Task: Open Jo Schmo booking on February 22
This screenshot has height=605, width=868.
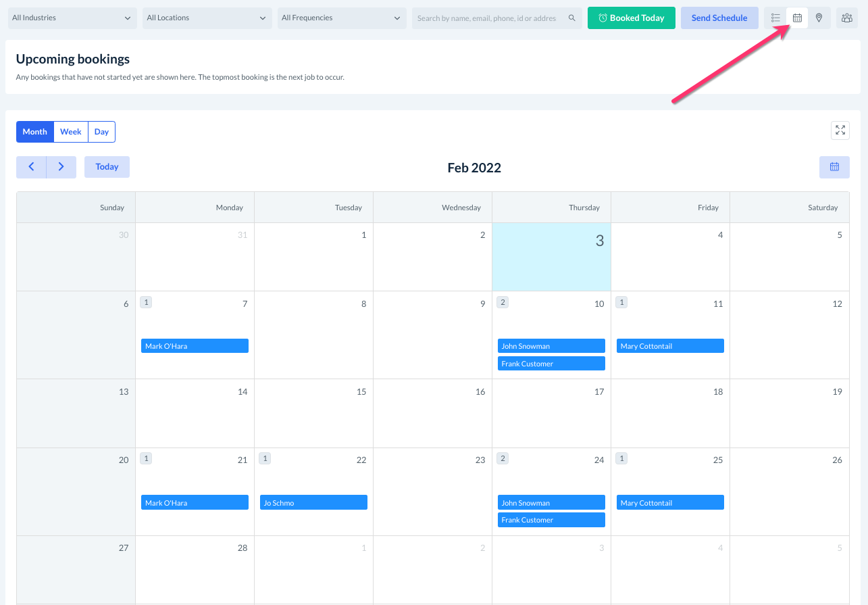Action: (314, 503)
